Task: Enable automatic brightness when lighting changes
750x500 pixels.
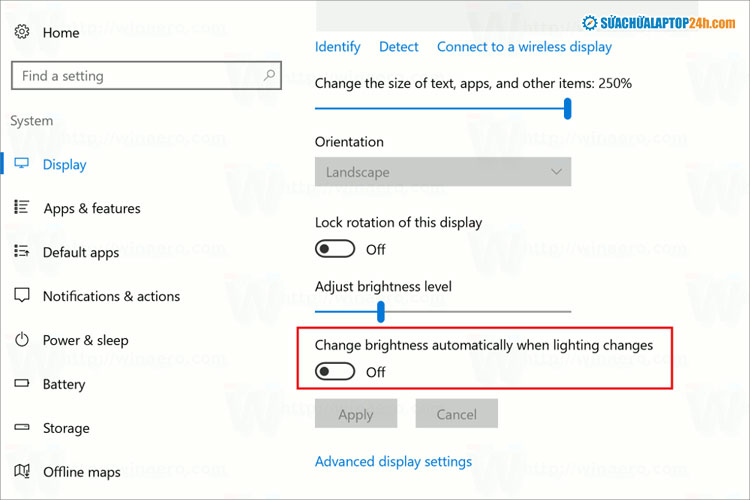Action: coord(336,372)
